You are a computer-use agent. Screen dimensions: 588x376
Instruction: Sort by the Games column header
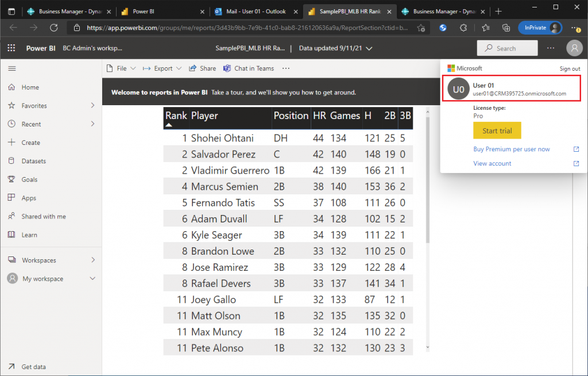[345, 116]
